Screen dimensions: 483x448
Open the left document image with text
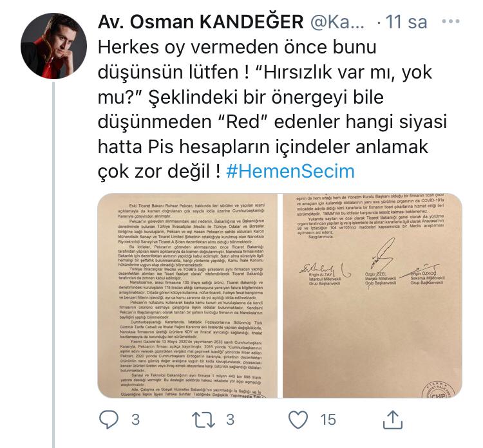click(187, 295)
